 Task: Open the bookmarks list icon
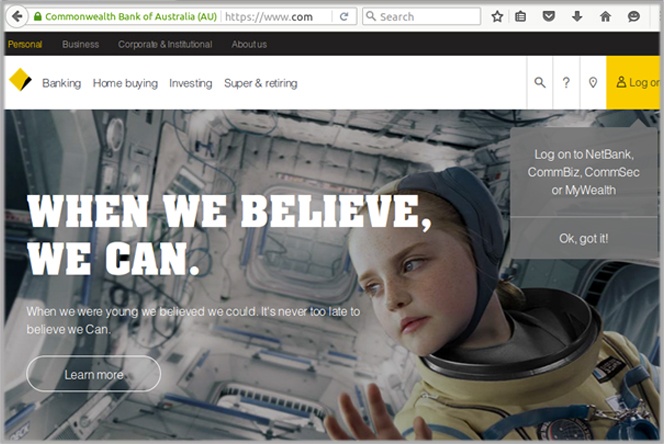pyautogui.click(x=520, y=17)
